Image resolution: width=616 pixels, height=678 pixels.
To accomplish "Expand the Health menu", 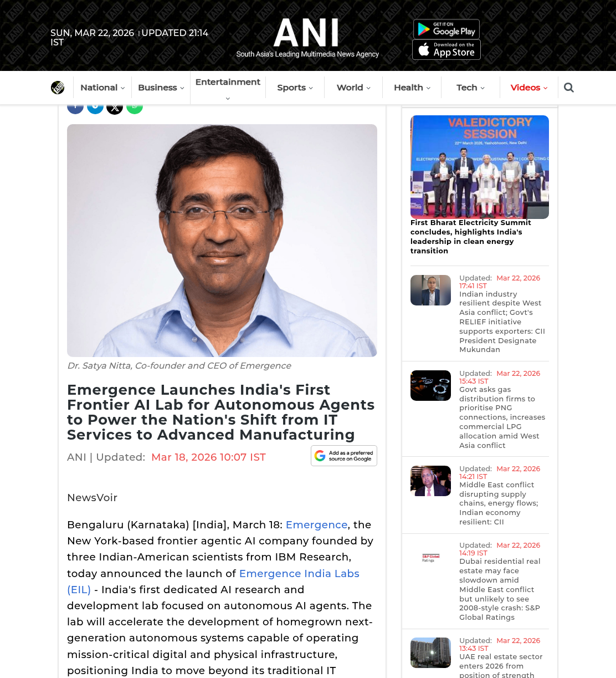I will coord(412,88).
